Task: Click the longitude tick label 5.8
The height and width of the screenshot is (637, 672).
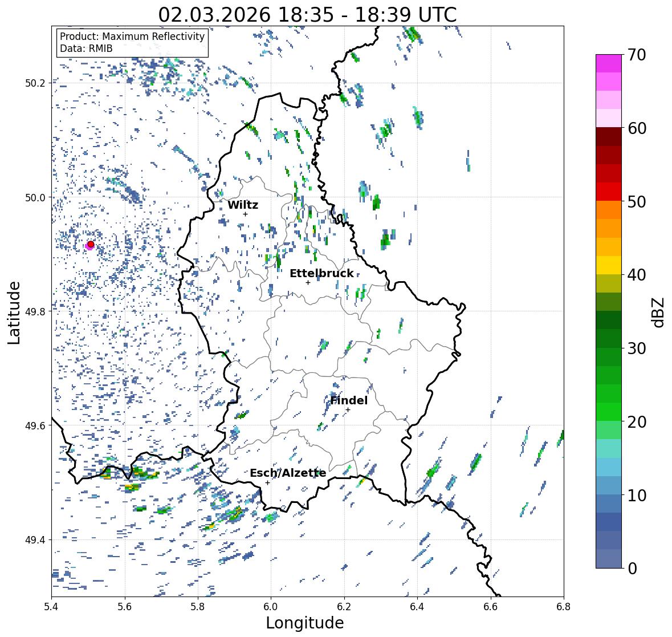Action: point(198,607)
